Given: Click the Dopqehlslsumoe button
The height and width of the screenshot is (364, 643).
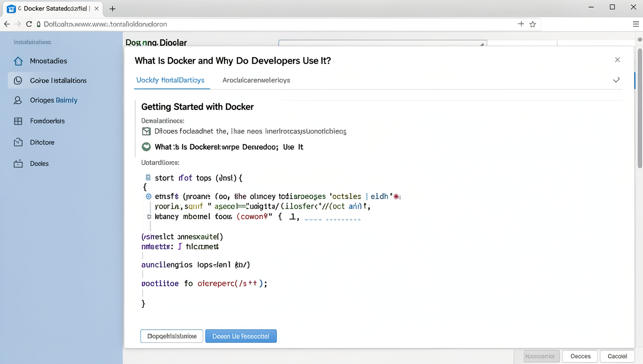Looking at the screenshot, I should tap(172, 336).
